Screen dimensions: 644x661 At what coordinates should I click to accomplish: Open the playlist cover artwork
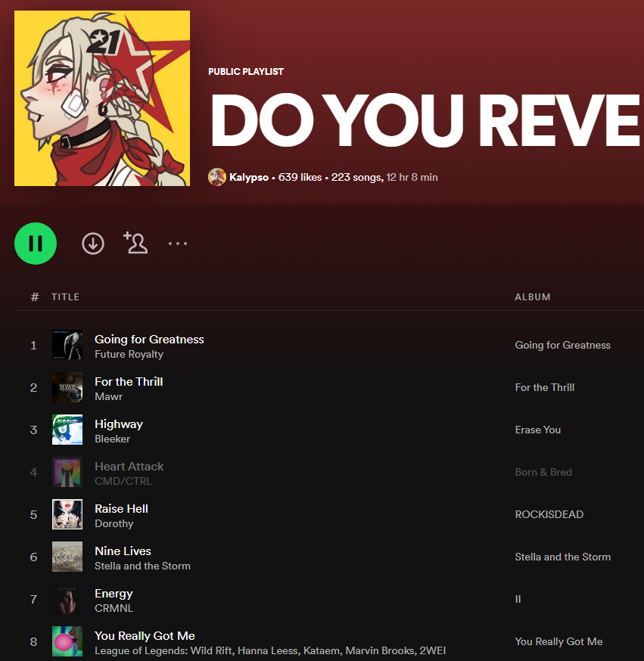pos(102,98)
